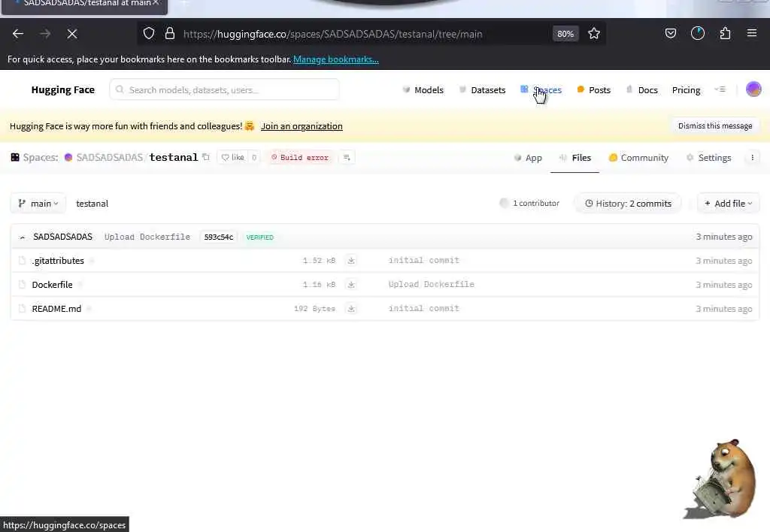Viewport: 770px width, 532px height.
Task: Expand the additional navigation menu icon
Action: [x=720, y=89]
